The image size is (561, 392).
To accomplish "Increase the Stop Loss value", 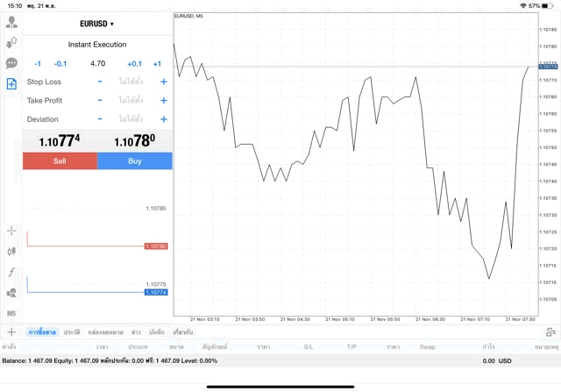I will point(163,82).
